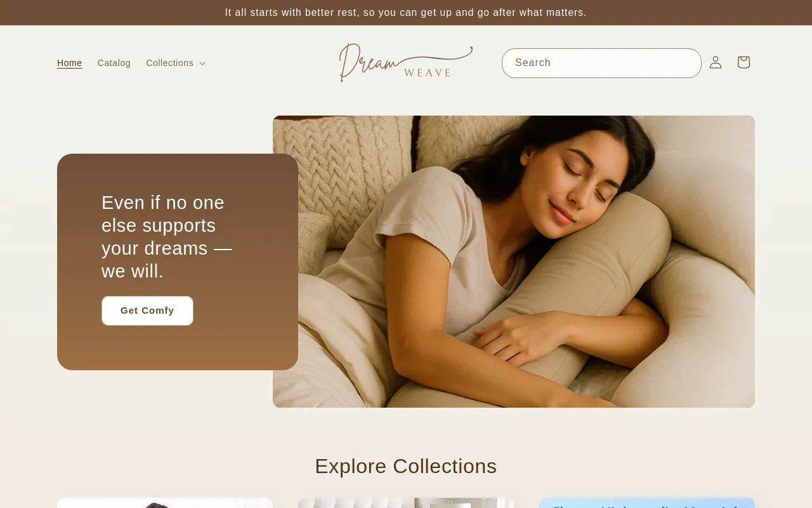Open the Catalog navigation link
This screenshot has height=508, width=812.
click(x=114, y=63)
